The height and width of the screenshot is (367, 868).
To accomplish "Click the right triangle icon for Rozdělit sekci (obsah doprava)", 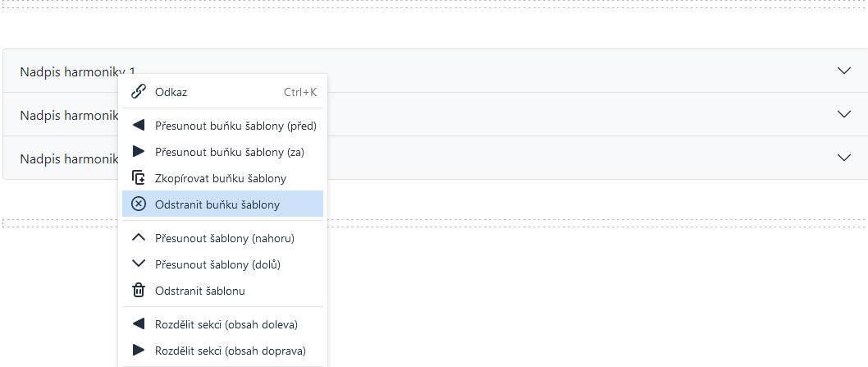I will point(139,351).
